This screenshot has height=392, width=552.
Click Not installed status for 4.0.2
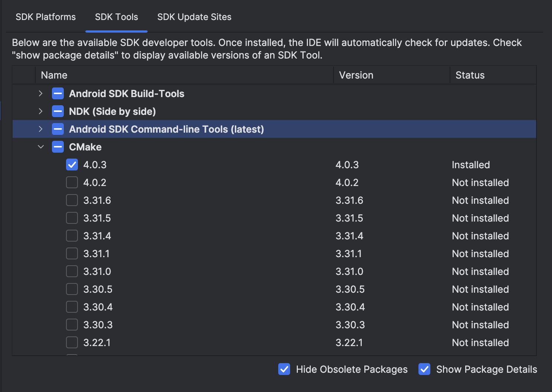coord(480,183)
